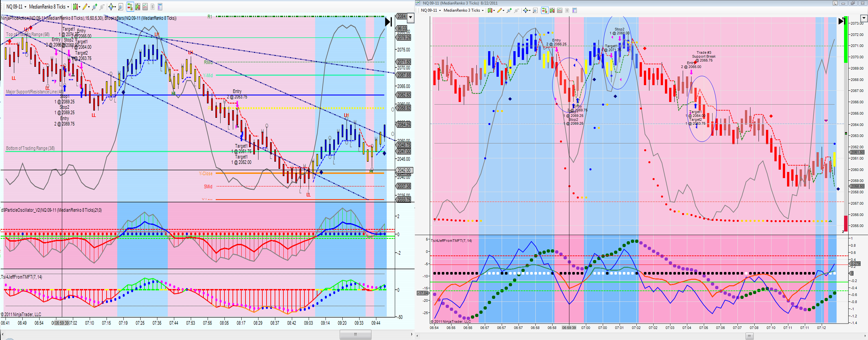Image resolution: width=868 pixels, height=340 pixels.
Task: Select the d9ParticleOscillator_V2 indicator label
Action: pos(51,210)
